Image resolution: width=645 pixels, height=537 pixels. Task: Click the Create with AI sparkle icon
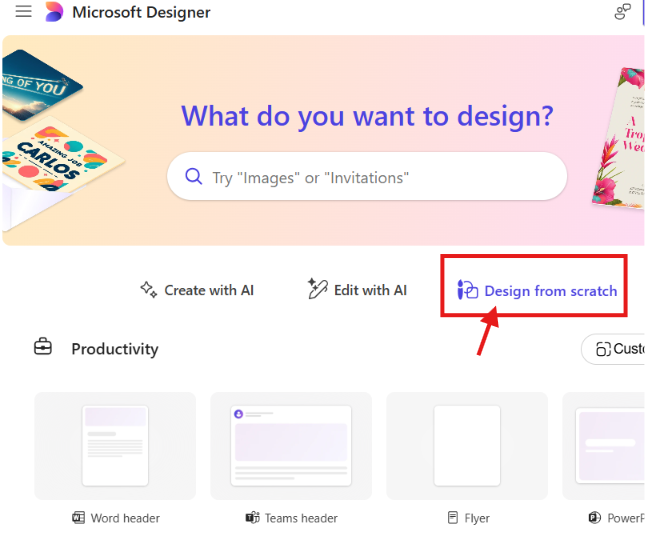[x=148, y=290]
